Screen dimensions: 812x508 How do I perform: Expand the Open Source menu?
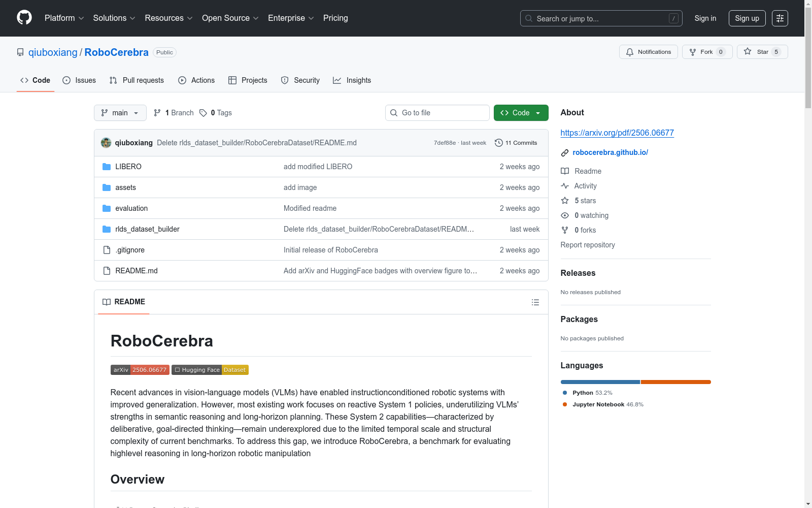tap(230, 18)
